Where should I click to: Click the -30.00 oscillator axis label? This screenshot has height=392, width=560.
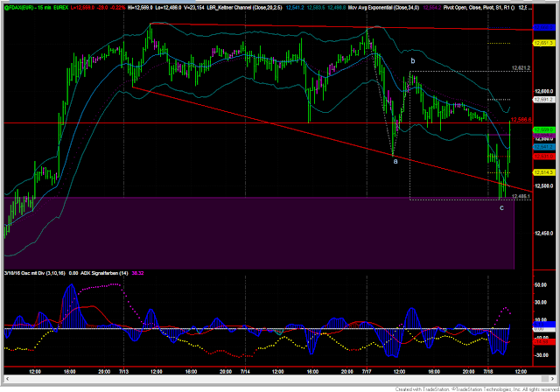click(x=541, y=355)
